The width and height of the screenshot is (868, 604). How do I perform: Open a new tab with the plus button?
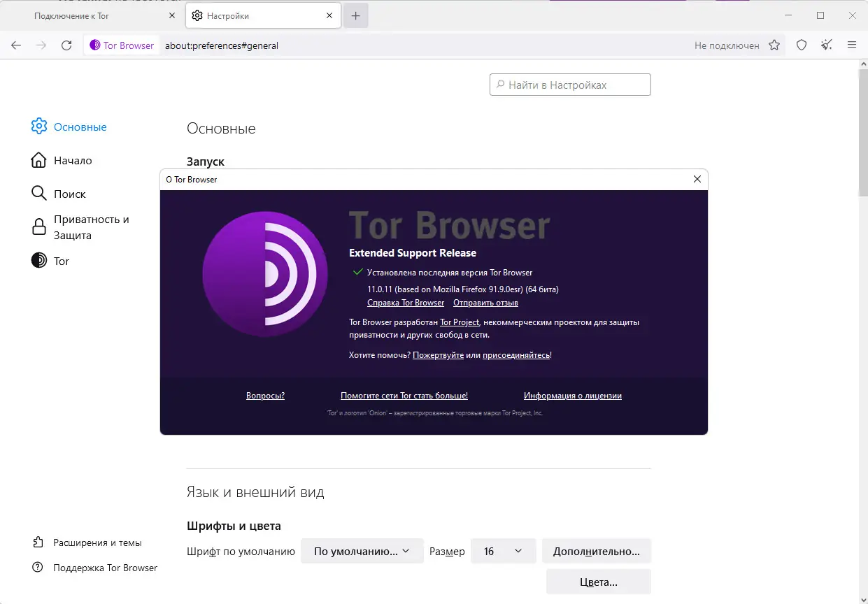[x=355, y=15]
